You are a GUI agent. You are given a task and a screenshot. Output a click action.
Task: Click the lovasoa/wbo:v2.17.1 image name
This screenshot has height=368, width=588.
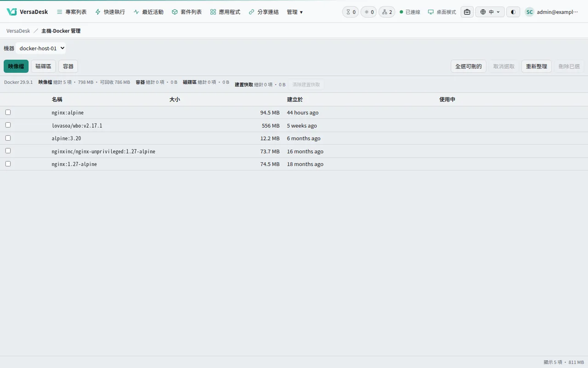pos(77,126)
